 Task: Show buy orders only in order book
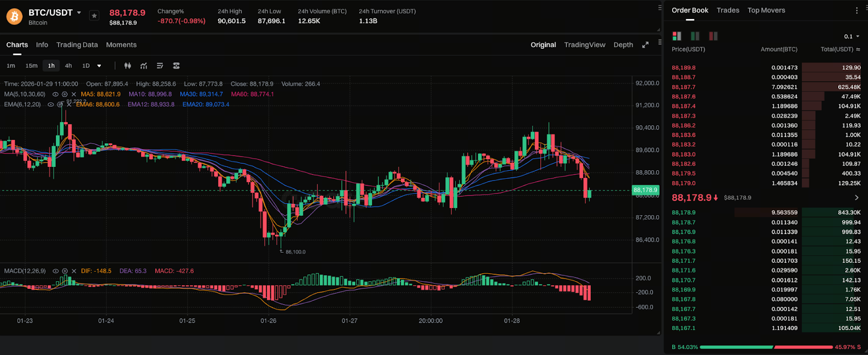695,36
